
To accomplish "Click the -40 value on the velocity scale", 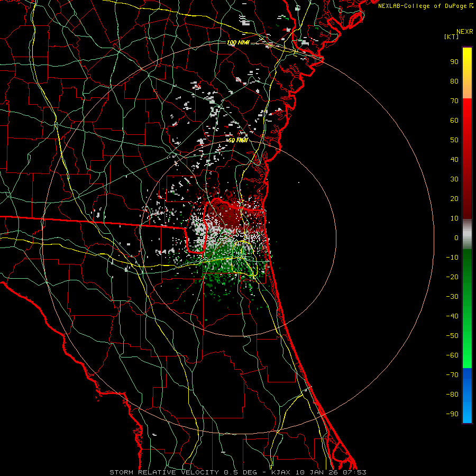I will tap(452, 316).
